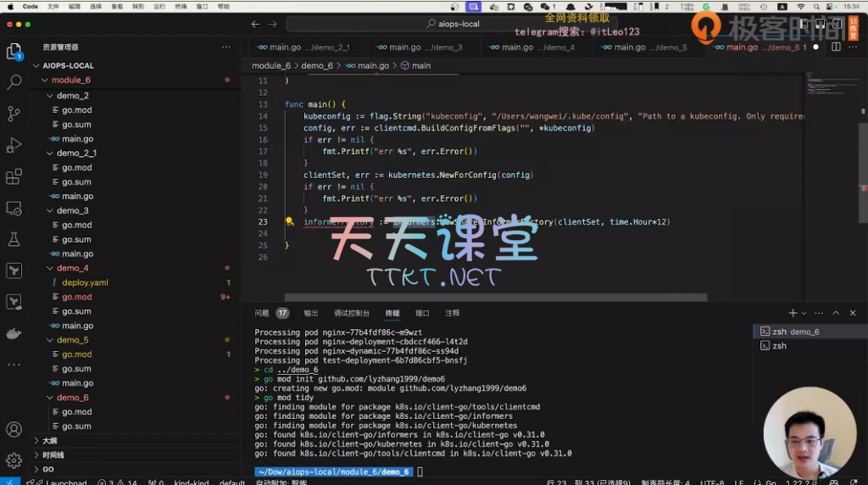Viewport: 868px width, 485px height.
Task: Open the Testing flask icon view
Action: coord(14,240)
